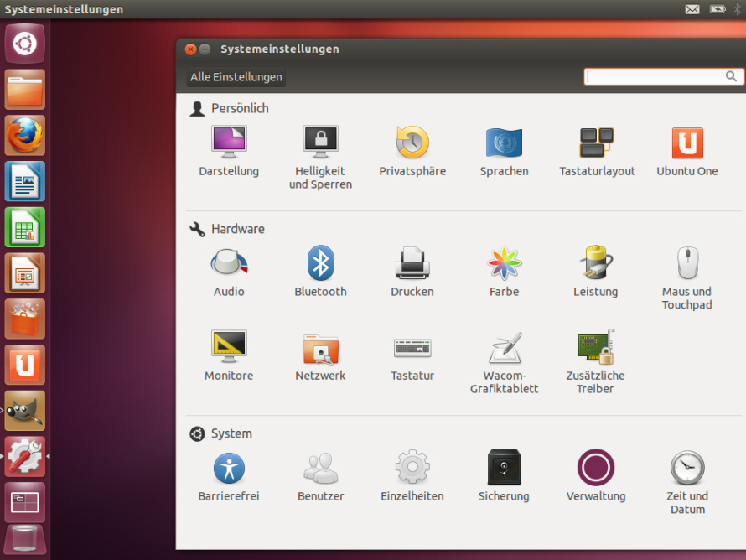The width and height of the screenshot is (746, 560).
Task: Open Ubuntu Software Center in launcher
Action: pyautogui.click(x=25, y=319)
